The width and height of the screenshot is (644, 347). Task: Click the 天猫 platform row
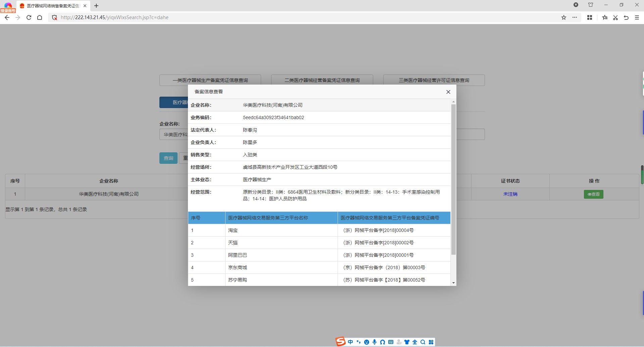(x=319, y=243)
